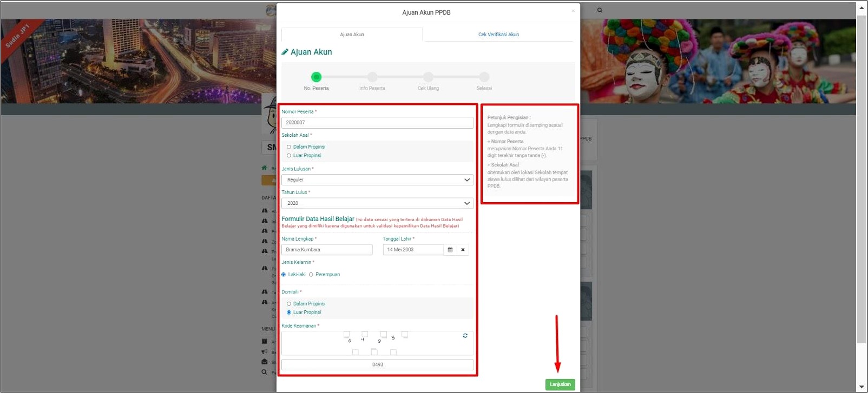Select Dalam Propinsi under Domisili
Screen dimensions: 868x393
pyautogui.click(x=289, y=304)
